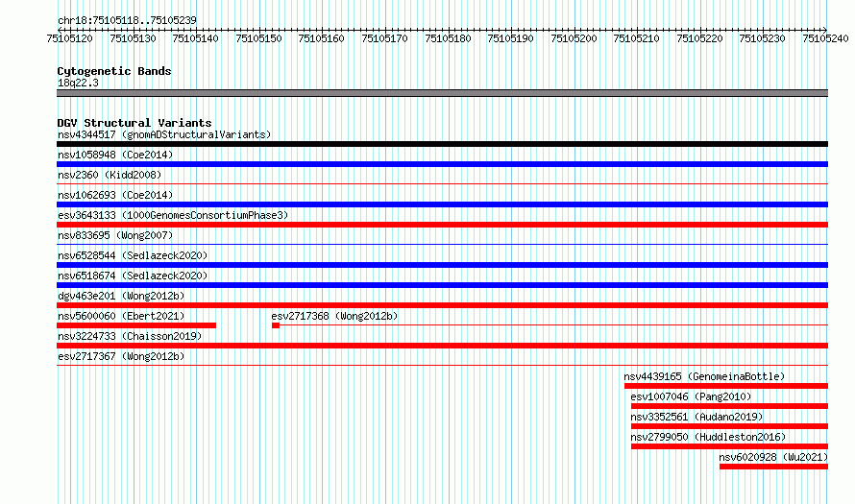
Task: Click ruler position 75105200
Action: click(574, 38)
